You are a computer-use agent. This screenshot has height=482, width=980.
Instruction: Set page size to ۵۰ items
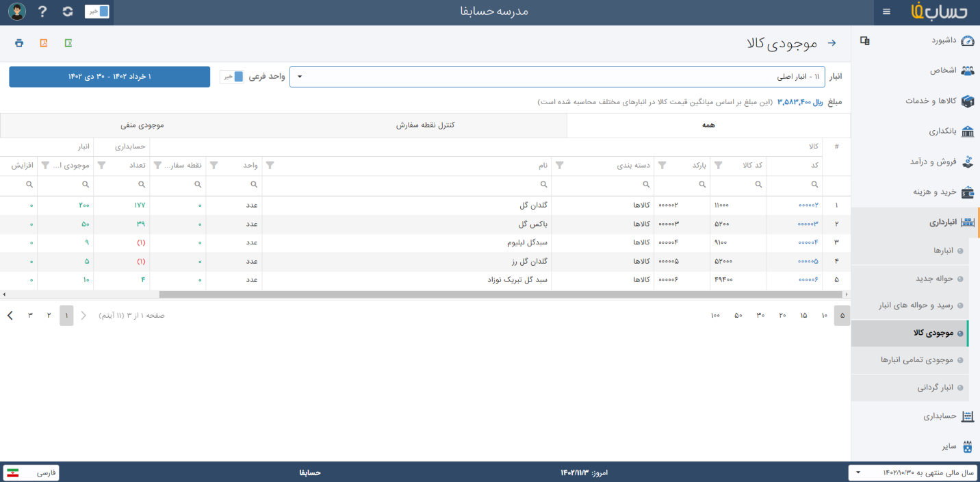pos(738,315)
